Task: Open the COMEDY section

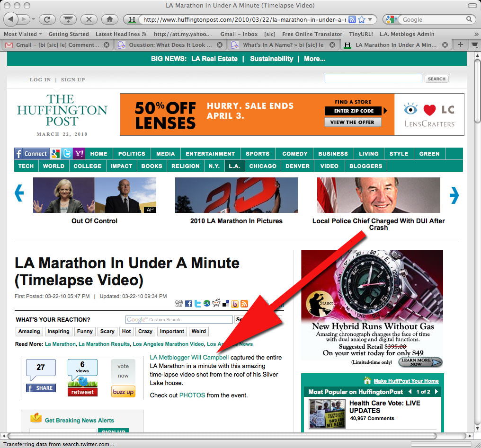Action: (295, 154)
